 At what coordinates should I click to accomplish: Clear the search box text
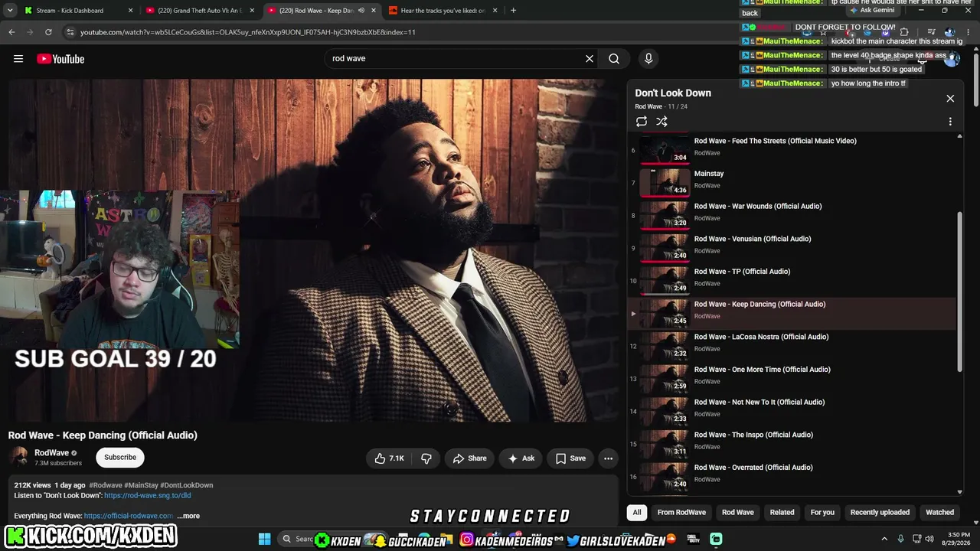tap(590, 59)
